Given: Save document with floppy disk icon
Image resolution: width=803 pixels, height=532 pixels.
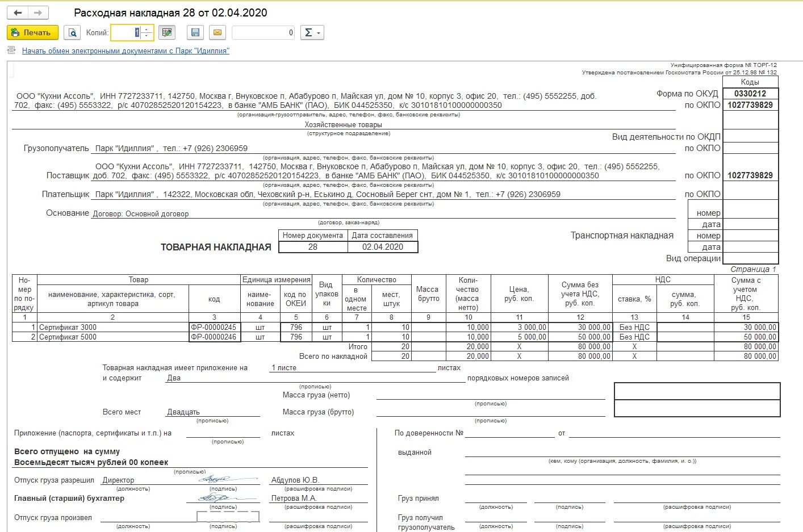Looking at the screenshot, I should 195,33.
